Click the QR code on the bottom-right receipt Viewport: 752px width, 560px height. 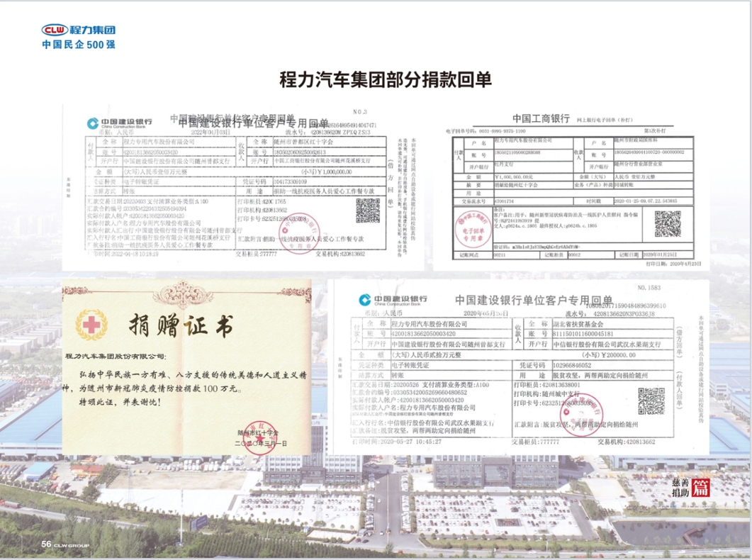(x=651, y=401)
